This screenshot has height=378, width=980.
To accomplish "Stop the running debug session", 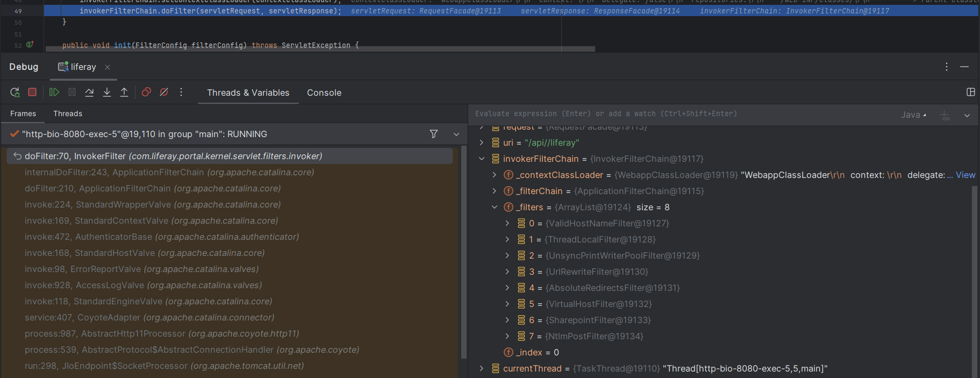I will (x=32, y=92).
